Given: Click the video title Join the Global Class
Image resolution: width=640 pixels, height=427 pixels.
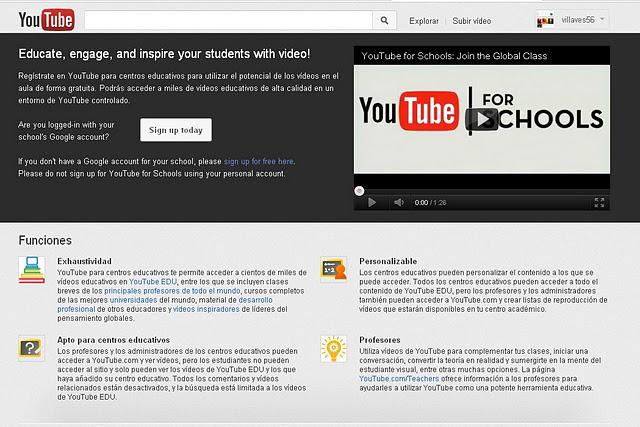Looking at the screenshot, I should click(454, 56).
